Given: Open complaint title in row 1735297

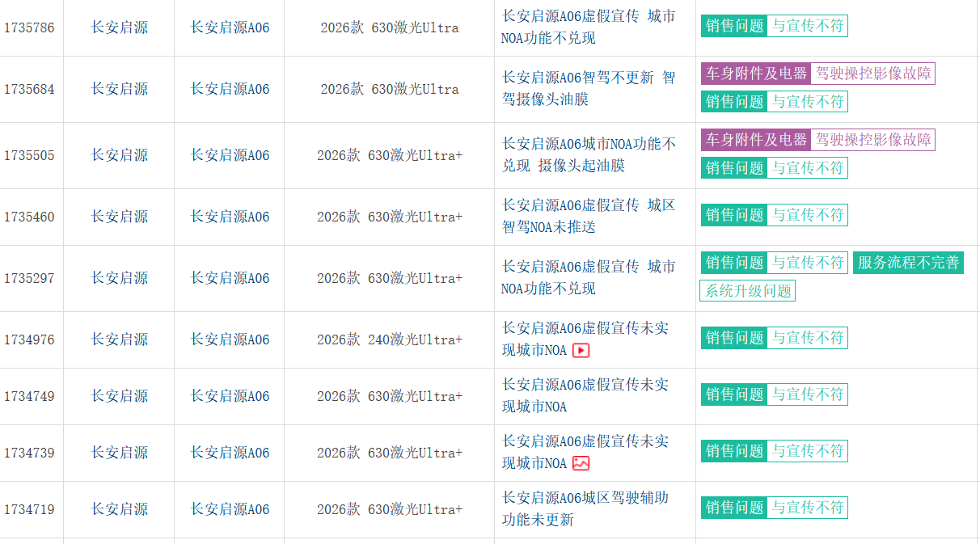Looking at the screenshot, I should 589,278.
